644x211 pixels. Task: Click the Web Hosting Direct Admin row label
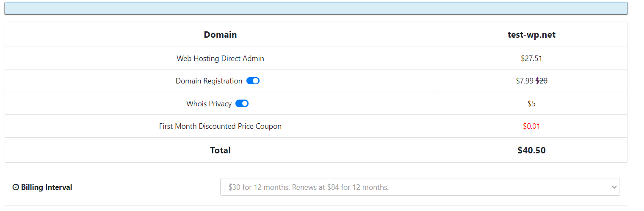point(220,58)
